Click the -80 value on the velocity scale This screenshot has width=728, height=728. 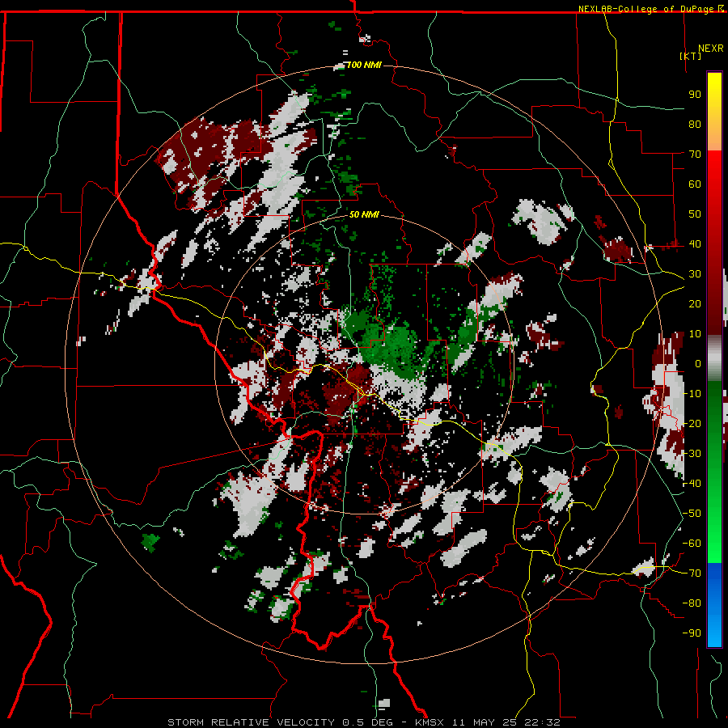[x=692, y=603]
